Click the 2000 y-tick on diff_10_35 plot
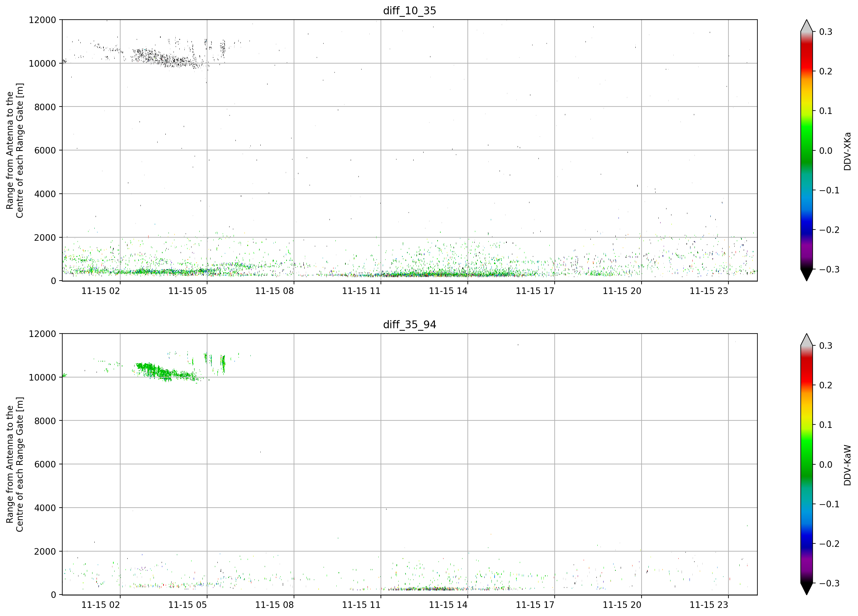Screen dimensions: 858x616 tap(45, 237)
